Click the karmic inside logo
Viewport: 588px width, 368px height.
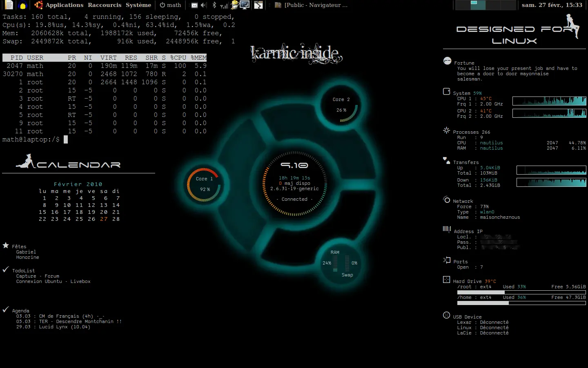[296, 54]
